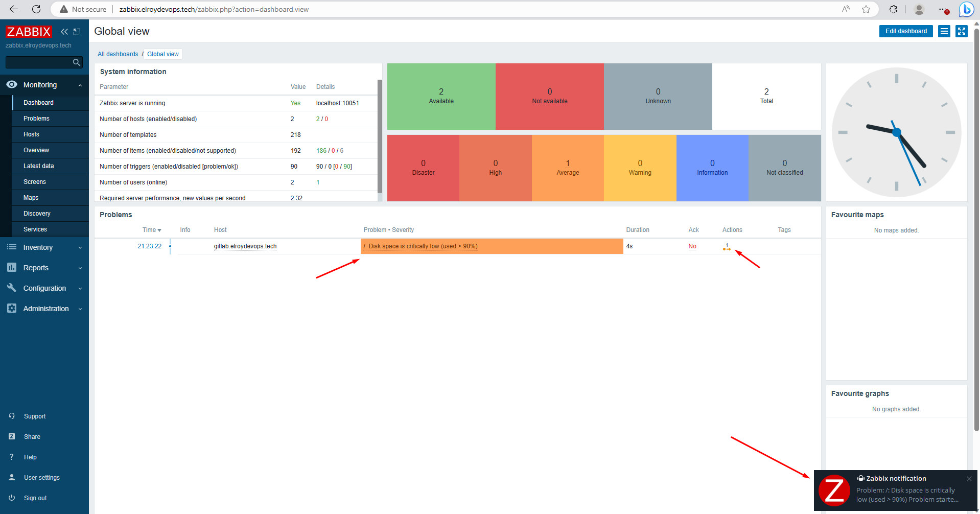
Task: Click the Monitoring eye icon
Action: click(12, 85)
